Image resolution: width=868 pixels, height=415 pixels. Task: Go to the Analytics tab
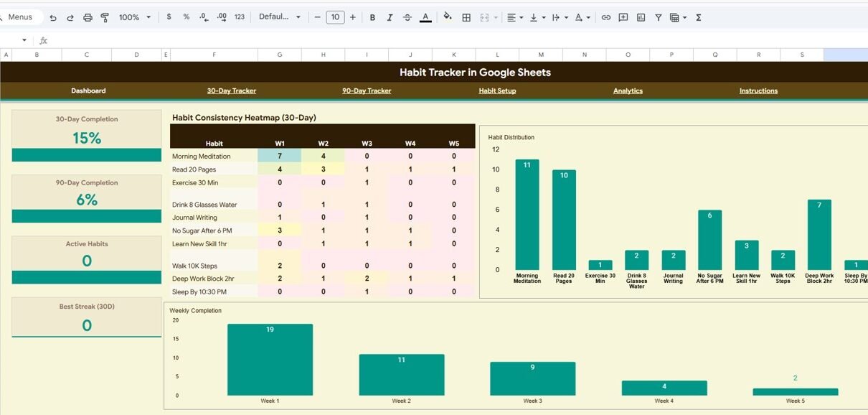tap(628, 91)
